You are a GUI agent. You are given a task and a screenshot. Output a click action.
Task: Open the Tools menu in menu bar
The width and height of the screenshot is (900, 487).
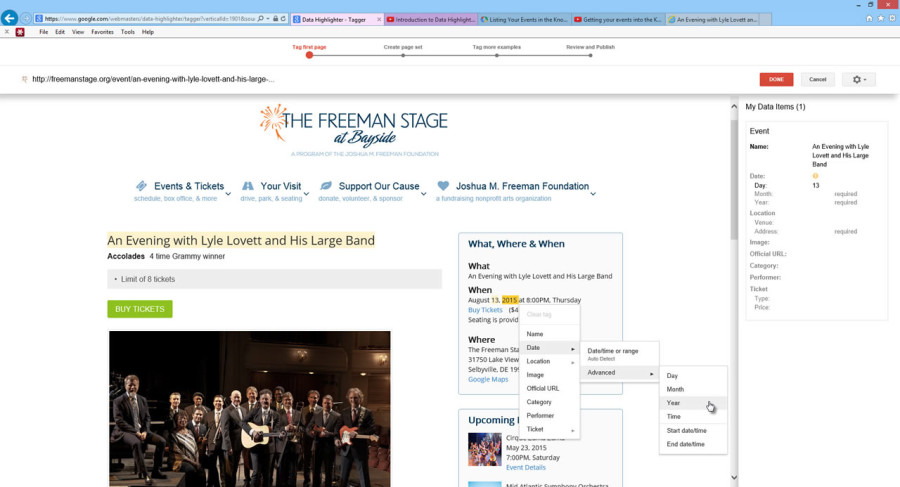(127, 32)
